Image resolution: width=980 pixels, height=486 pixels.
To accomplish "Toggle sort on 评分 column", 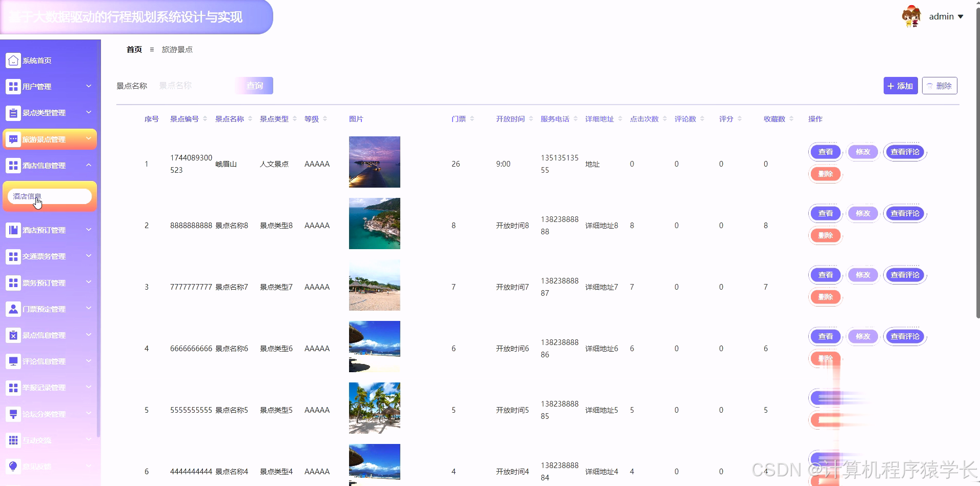I will [739, 118].
